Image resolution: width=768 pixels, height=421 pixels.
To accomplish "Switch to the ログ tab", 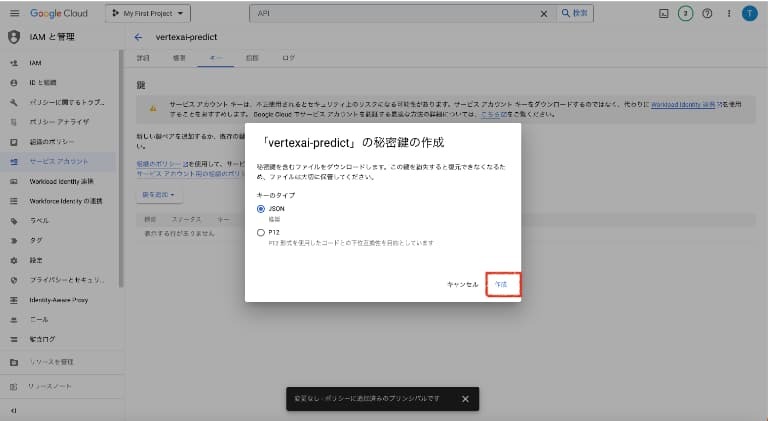I will click(x=288, y=58).
